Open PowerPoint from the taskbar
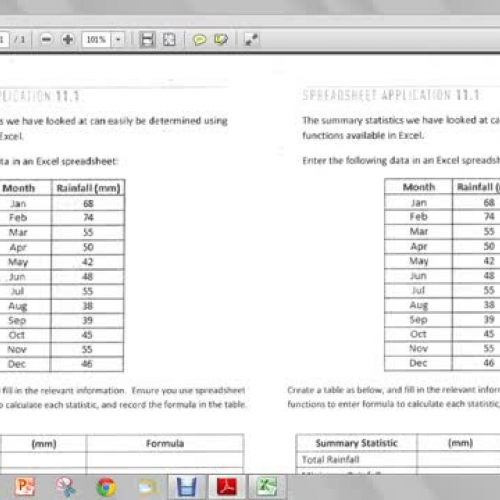 click(25, 486)
